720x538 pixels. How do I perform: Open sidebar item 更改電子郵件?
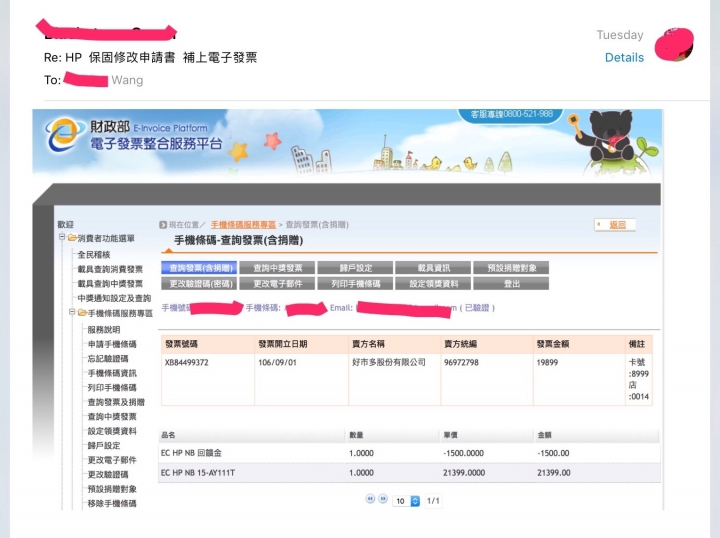(x=112, y=460)
